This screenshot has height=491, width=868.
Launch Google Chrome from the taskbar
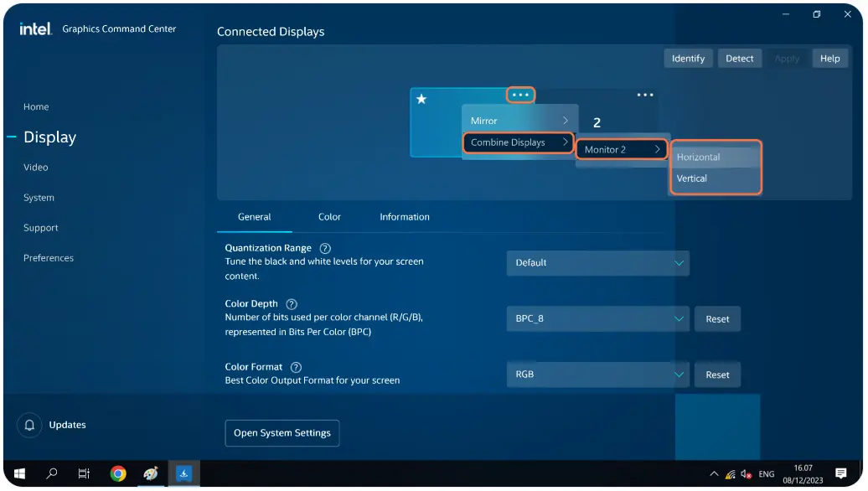(118, 474)
